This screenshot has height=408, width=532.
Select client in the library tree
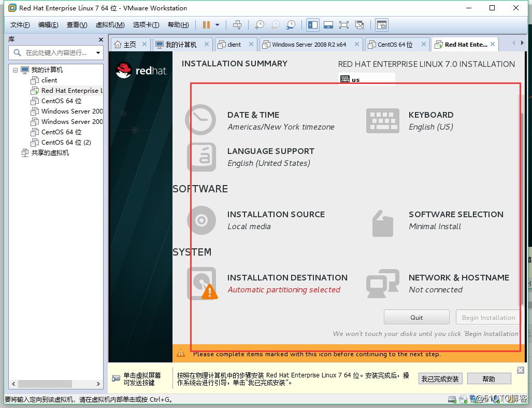click(x=49, y=80)
